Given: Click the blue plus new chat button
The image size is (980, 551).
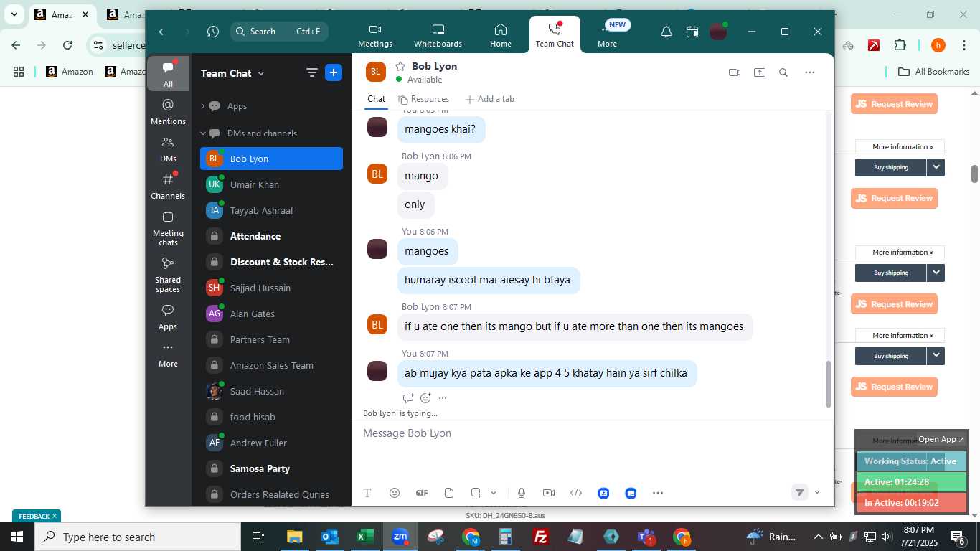Looking at the screenshot, I should coord(334,72).
